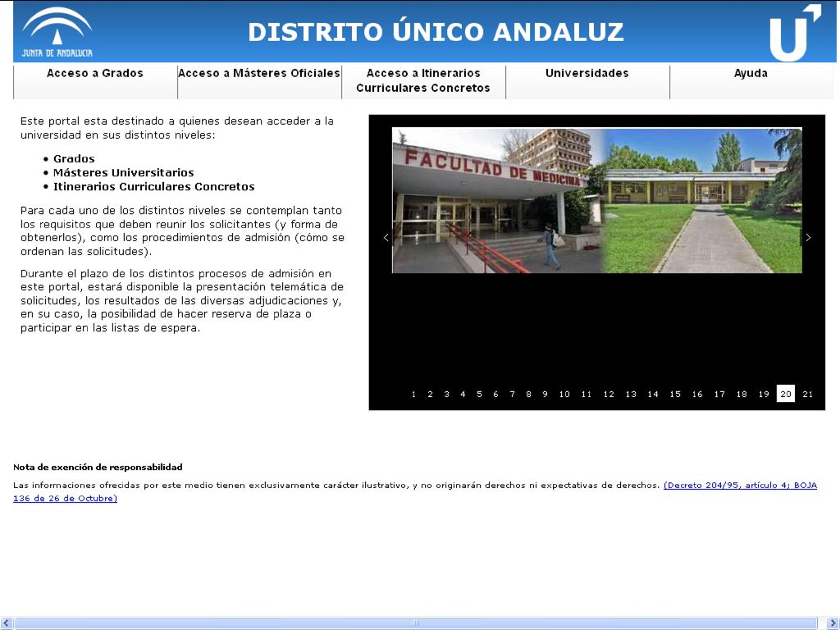Jump to slide 19
Image resolution: width=840 pixels, height=630 pixels.
click(764, 395)
